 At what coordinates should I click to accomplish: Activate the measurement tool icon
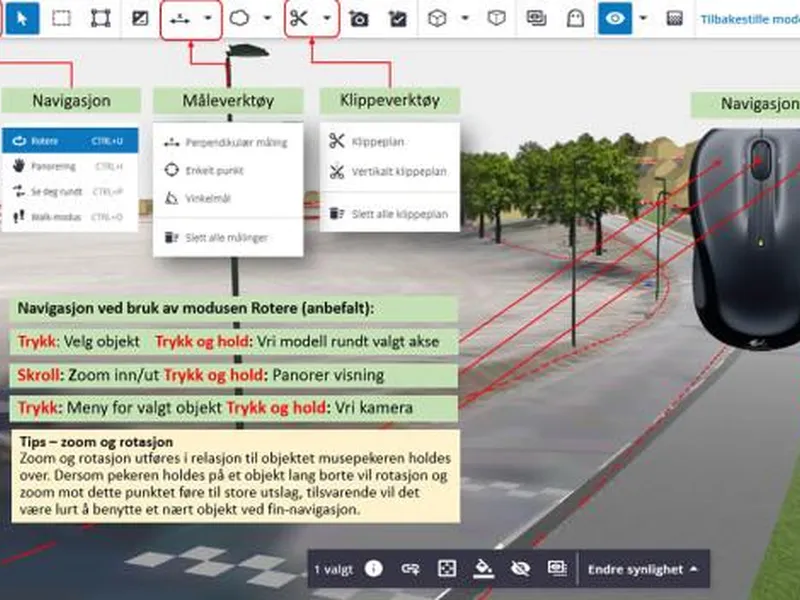tap(180, 19)
